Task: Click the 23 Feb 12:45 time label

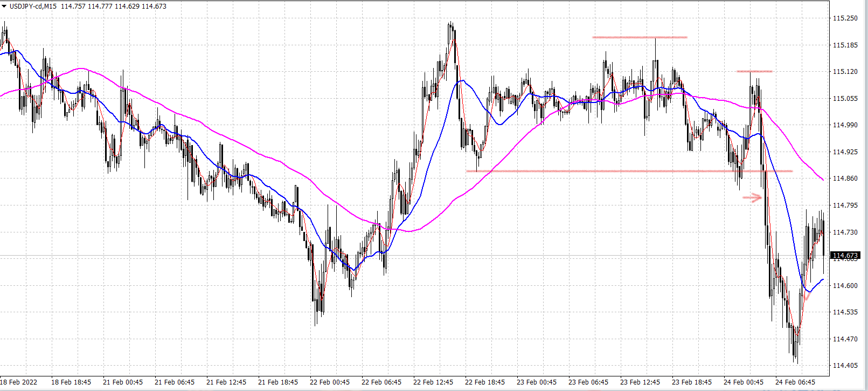Action: coord(640,382)
